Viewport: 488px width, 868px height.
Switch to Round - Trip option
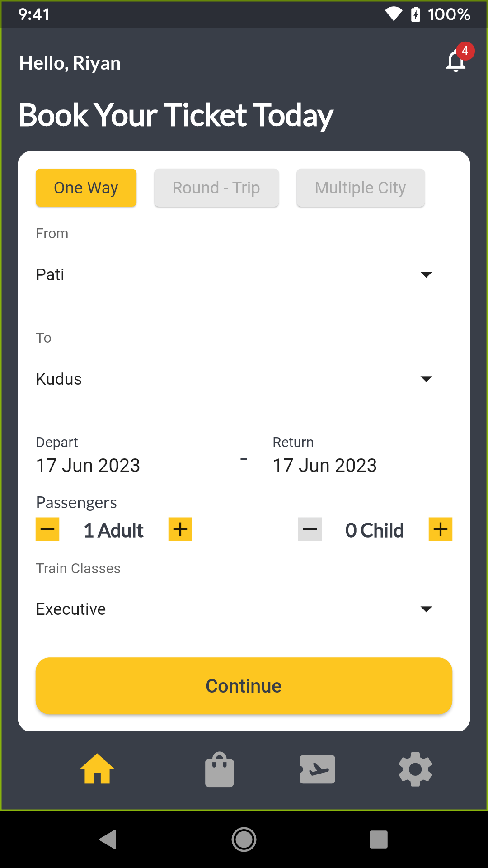(216, 188)
